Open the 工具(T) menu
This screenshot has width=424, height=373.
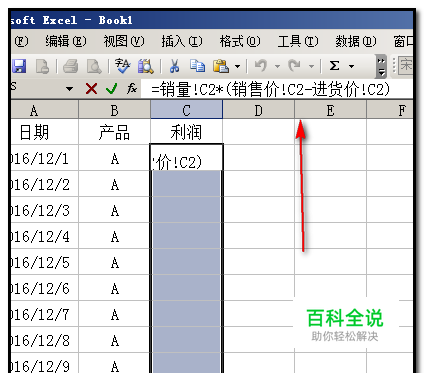click(298, 41)
